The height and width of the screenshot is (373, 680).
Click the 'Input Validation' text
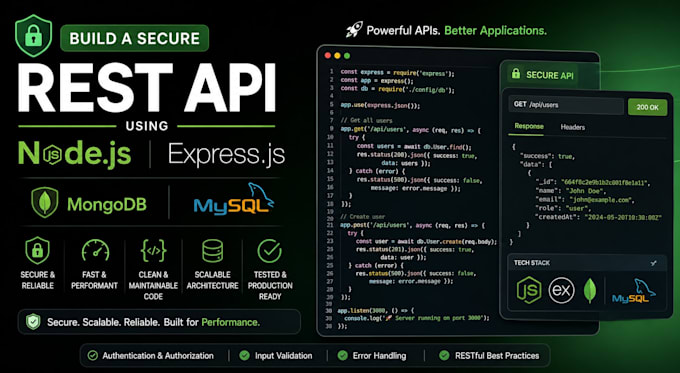tap(283, 356)
